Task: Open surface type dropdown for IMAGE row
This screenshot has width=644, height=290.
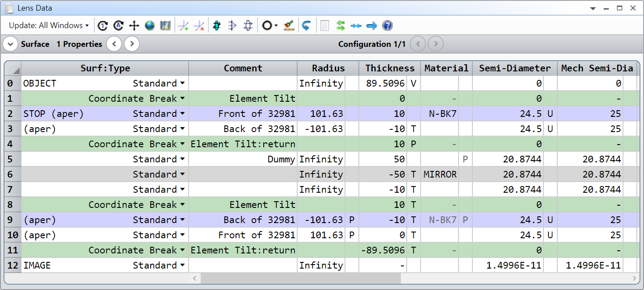Action: pos(182,265)
